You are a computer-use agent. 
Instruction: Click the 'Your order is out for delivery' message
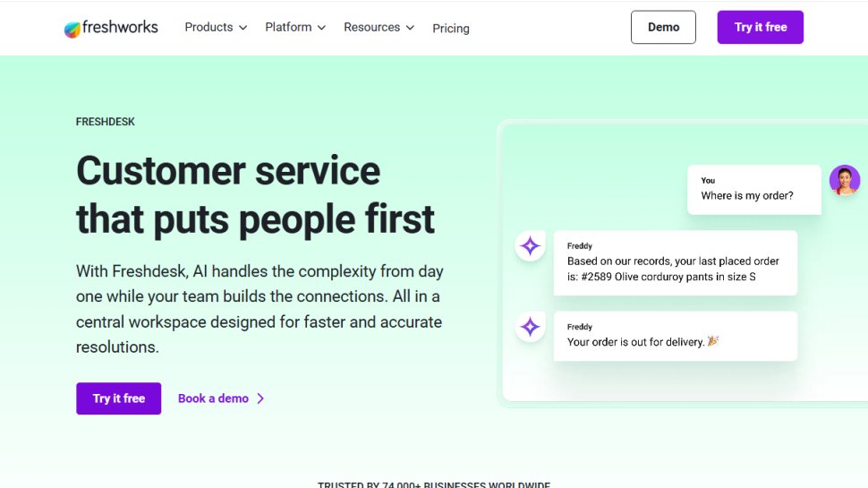click(676, 336)
